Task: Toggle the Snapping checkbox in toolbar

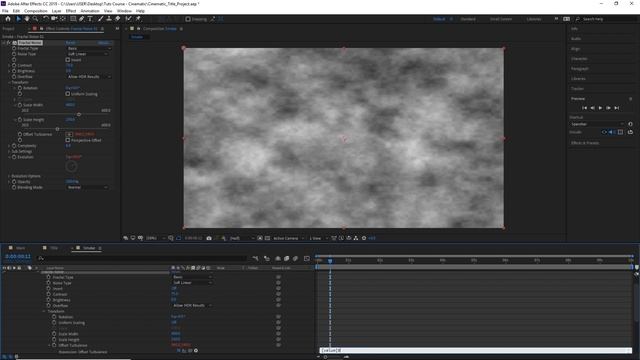Action: coord(188,19)
